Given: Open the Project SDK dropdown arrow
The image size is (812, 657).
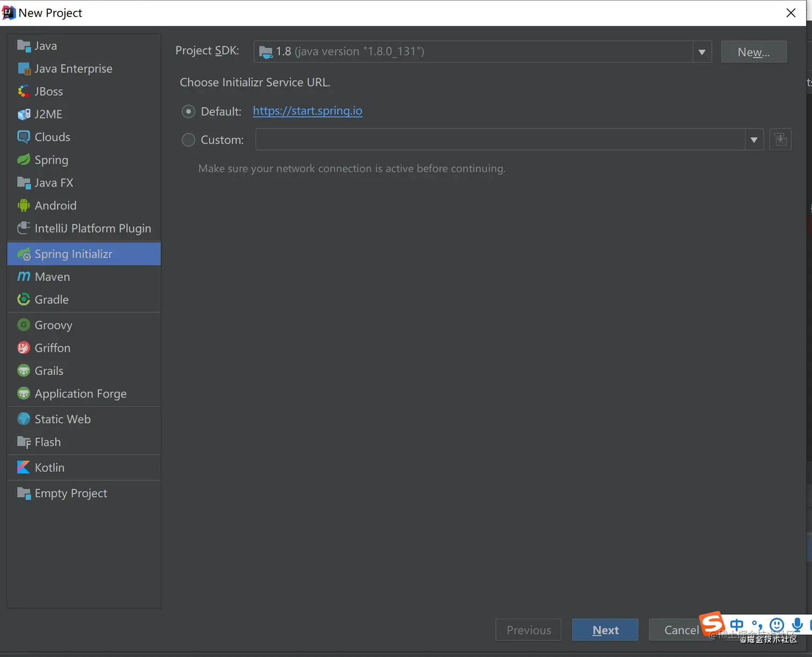Looking at the screenshot, I should coord(702,52).
